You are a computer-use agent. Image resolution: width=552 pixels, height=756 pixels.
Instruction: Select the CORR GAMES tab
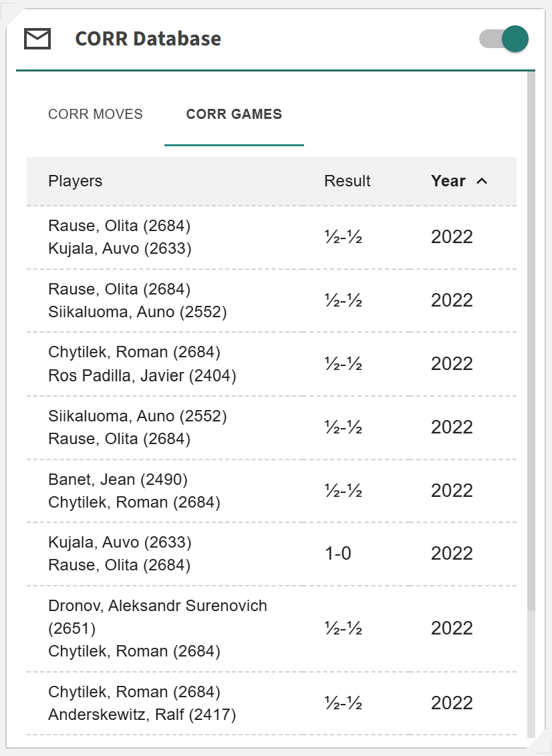(x=234, y=114)
